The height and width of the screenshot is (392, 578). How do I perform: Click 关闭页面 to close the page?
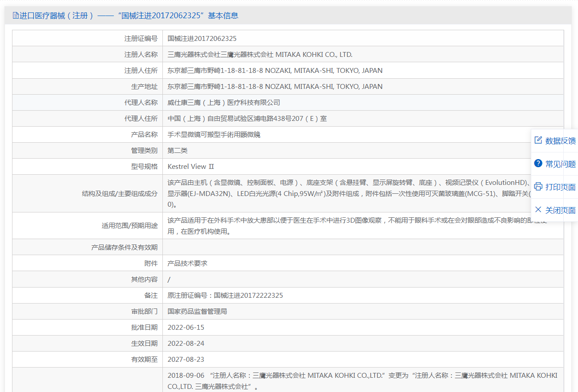click(560, 210)
